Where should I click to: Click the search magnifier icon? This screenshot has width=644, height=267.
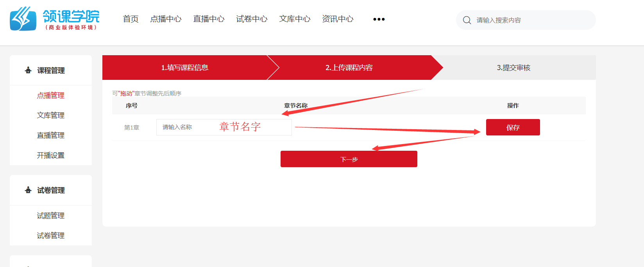[467, 20]
